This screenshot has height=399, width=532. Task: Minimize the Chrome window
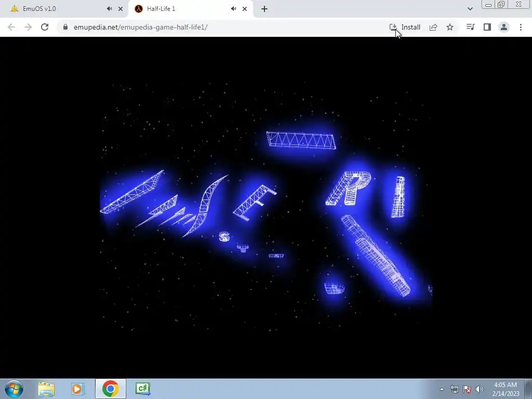[x=488, y=5]
